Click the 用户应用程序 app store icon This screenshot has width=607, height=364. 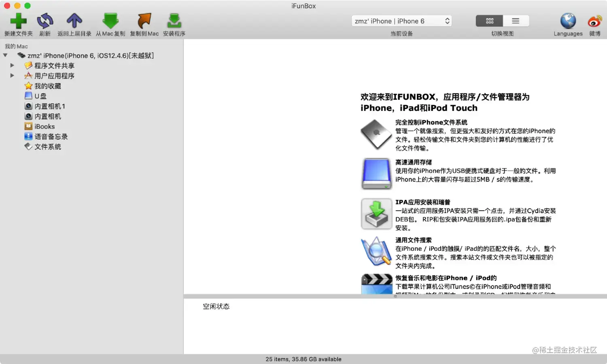[28, 76]
